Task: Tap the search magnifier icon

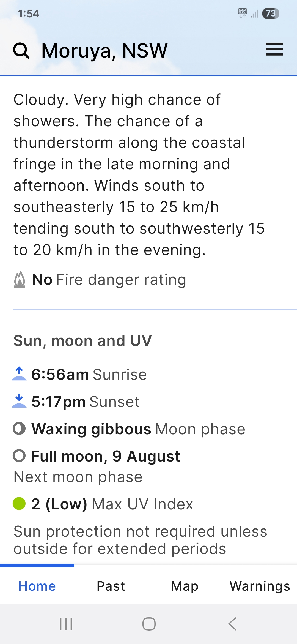Action: pos(21,51)
